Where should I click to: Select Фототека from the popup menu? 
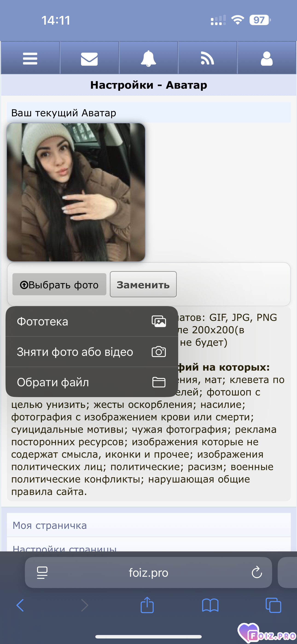(92, 321)
